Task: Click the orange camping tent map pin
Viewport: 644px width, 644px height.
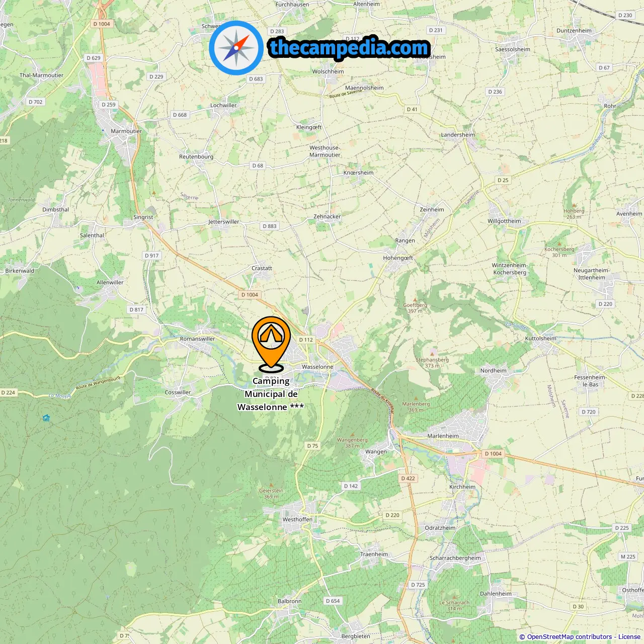Action: click(x=271, y=342)
